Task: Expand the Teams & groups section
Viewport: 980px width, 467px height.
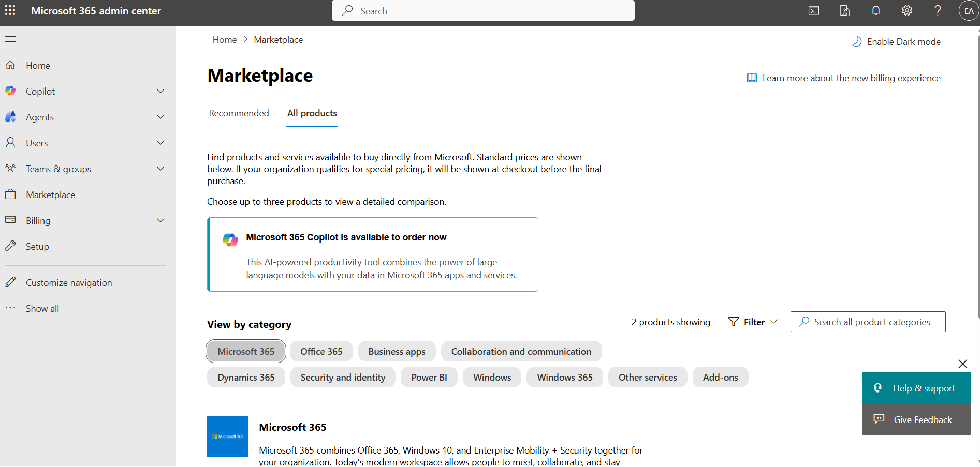Action: point(160,169)
